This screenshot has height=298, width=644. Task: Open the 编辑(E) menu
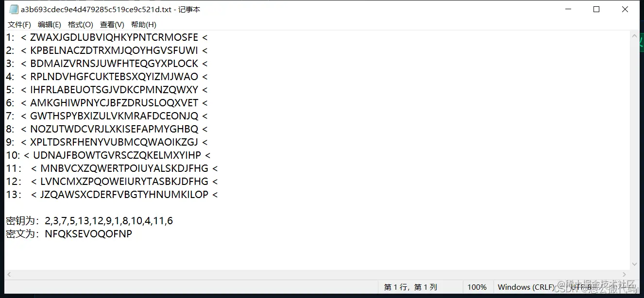click(50, 24)
